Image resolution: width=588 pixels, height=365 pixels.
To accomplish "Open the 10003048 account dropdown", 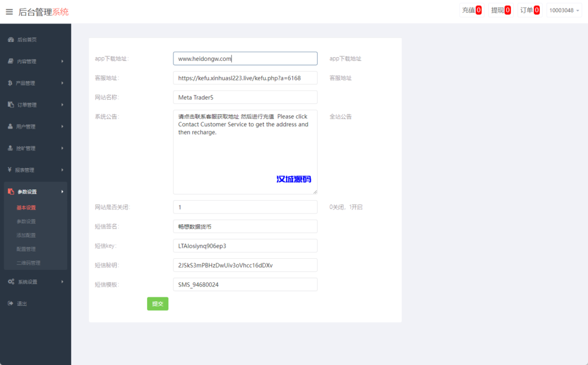I will point(564,10).
